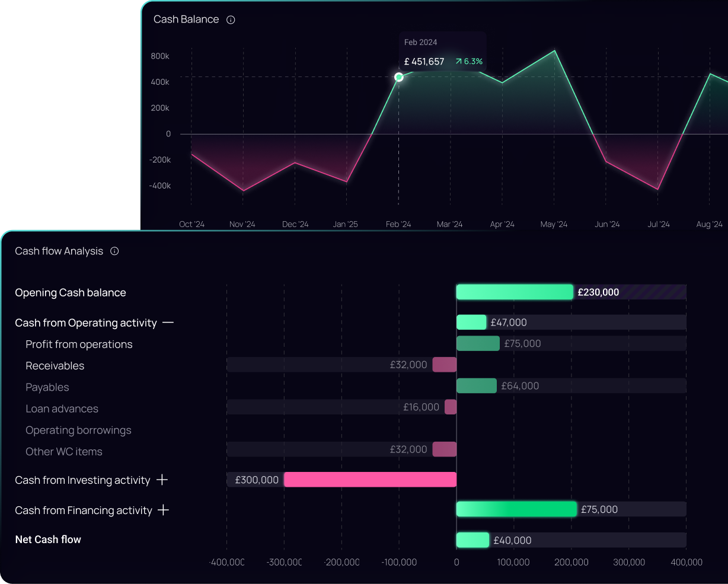Click the Loan advances £16,000 bar

pyautogui.click(x=451, y=407)
